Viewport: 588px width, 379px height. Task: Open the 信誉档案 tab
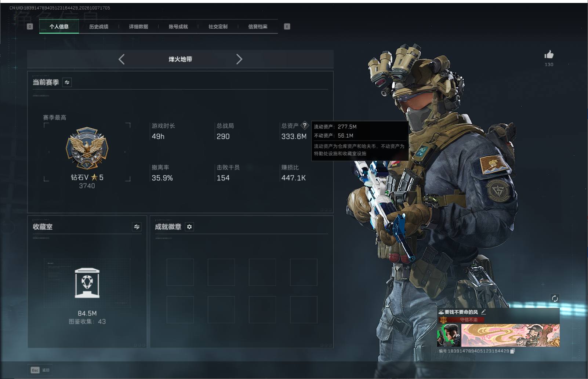(x=258, y=26)
